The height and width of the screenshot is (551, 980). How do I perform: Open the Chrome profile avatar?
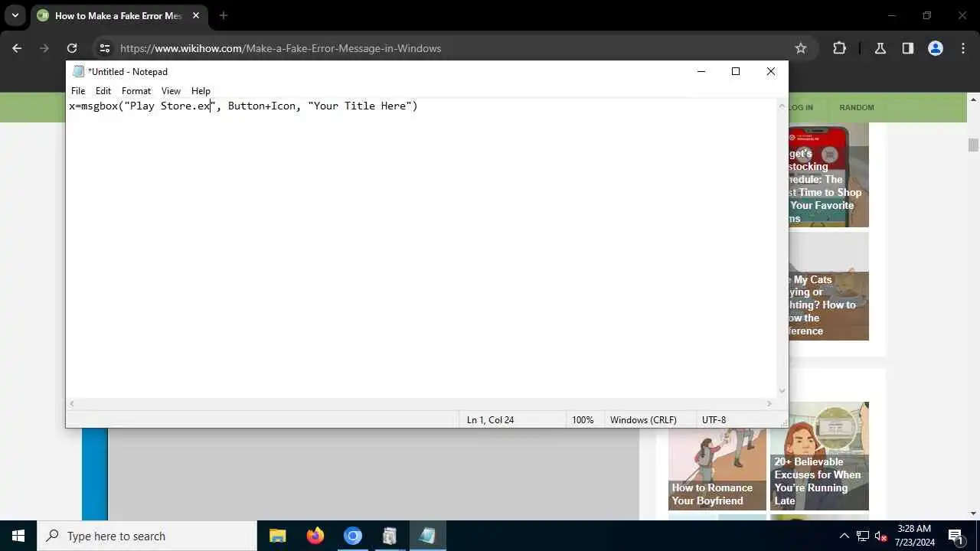coord(935,48)
